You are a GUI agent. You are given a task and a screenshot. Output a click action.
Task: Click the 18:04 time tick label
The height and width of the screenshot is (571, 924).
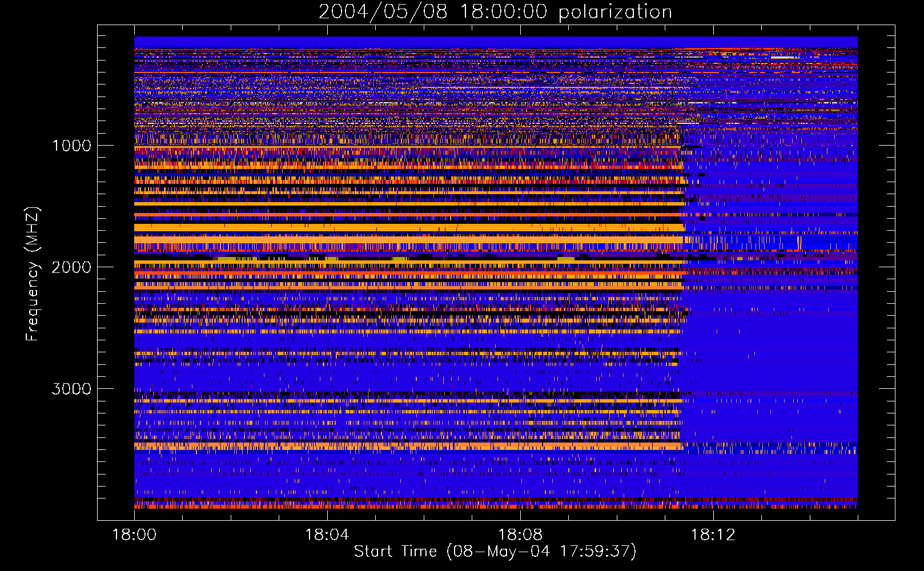click(x=327, y=534)
